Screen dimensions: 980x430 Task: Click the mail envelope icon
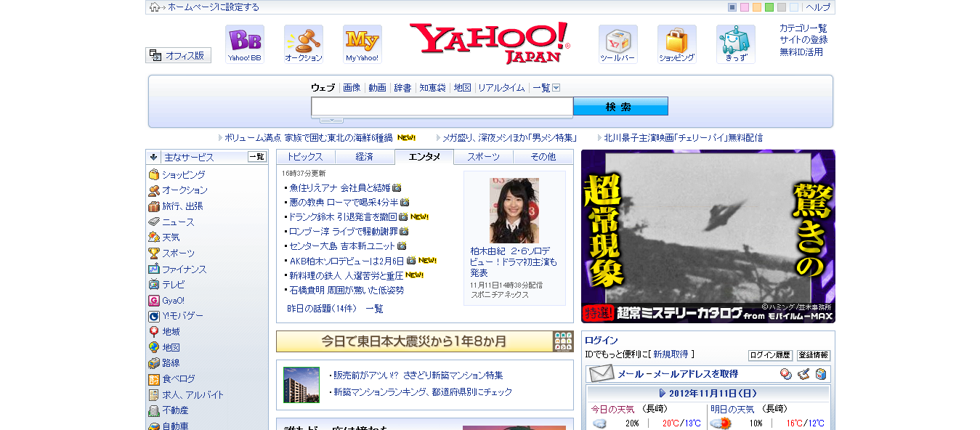point(602,374)
